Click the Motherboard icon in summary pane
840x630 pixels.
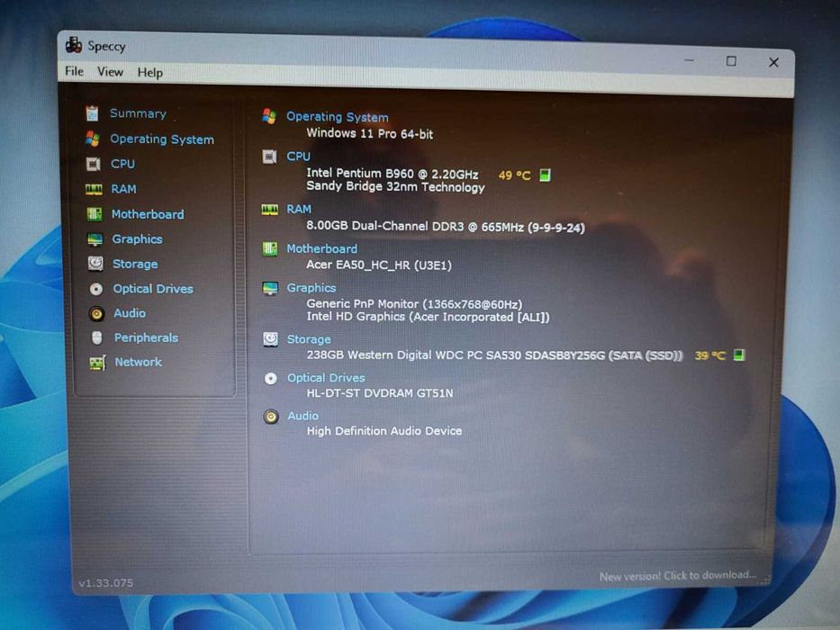(x=270, y=249)
